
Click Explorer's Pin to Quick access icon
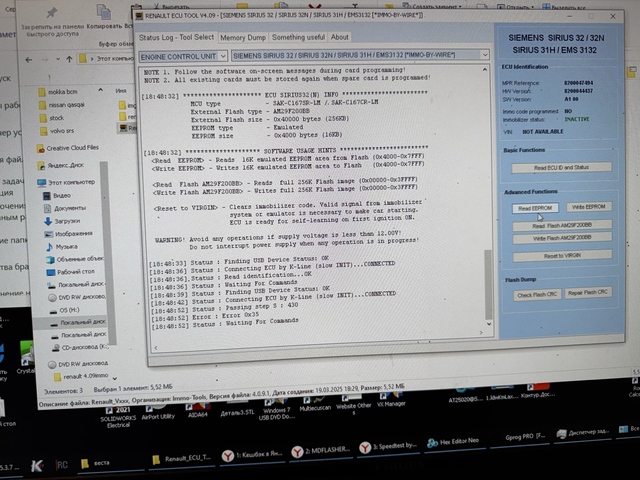[x=51, y=13]
